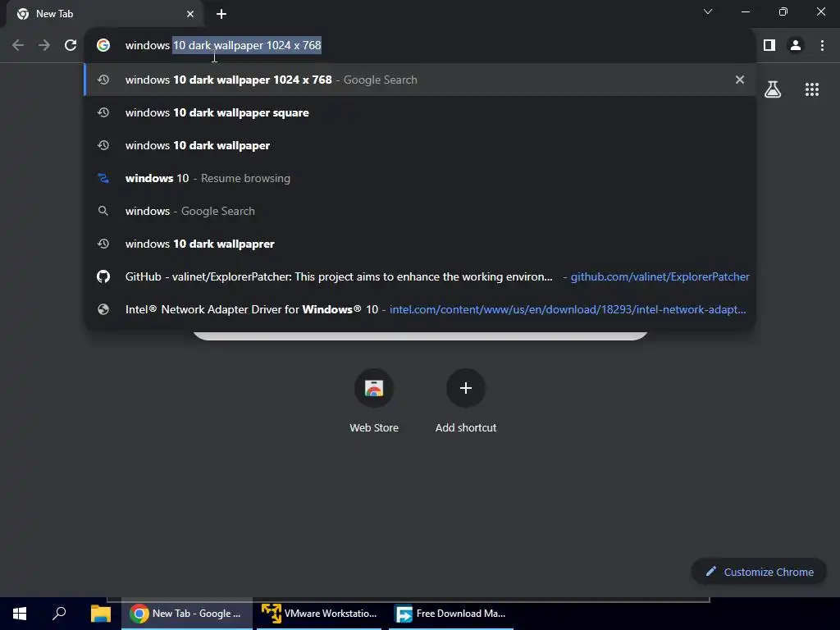The height and width of the screenshot is (630, 840).
Task: Click the Add shortcut button
Action: point(466,400)
